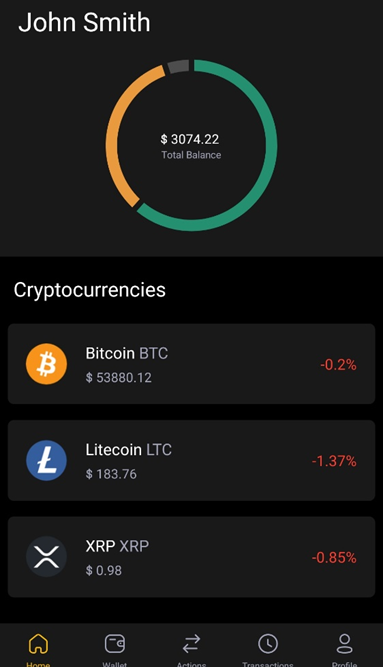Tap the Cryptocurrencies section heading

tap(89, 291)
